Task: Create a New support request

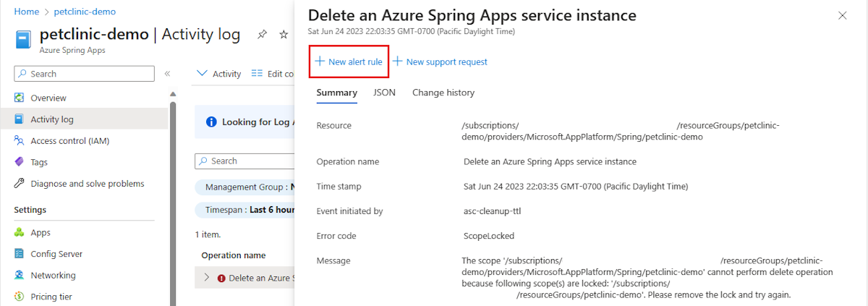Action: click(441, 62)
